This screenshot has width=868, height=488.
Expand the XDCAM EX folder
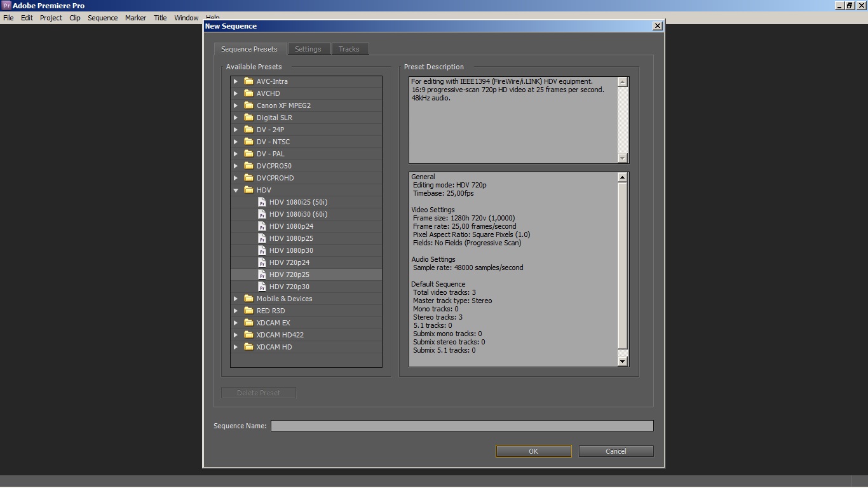point(236,323)
